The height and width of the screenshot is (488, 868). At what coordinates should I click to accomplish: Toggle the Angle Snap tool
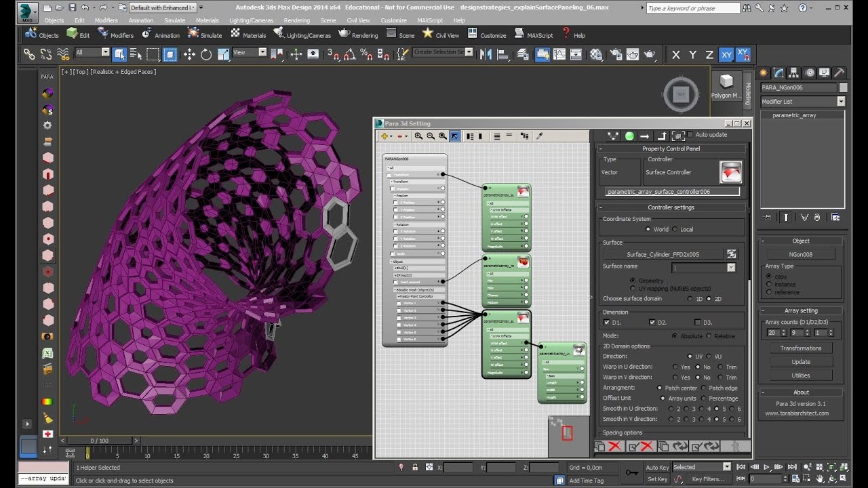click(x=349, y=54)
